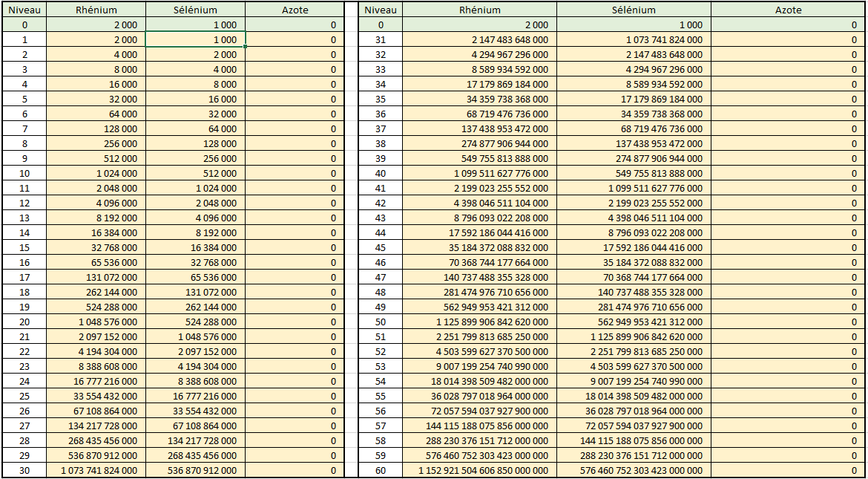
Task: Click the Rhénium cell for level 55
Action: click(480, 396)
